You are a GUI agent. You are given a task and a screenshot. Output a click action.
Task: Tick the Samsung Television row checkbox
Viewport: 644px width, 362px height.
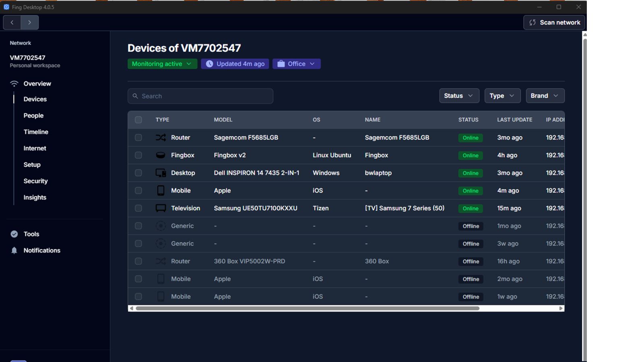click(x=138, y=208)
